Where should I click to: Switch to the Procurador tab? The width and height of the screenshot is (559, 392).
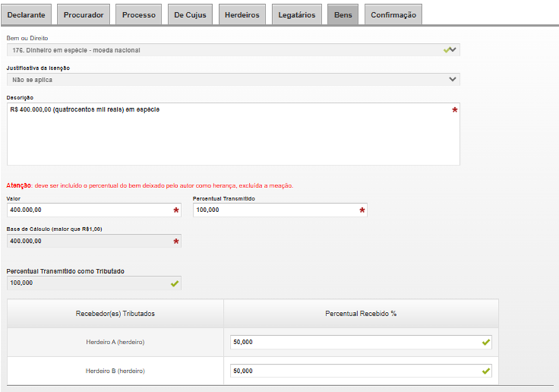pos(83,14)
